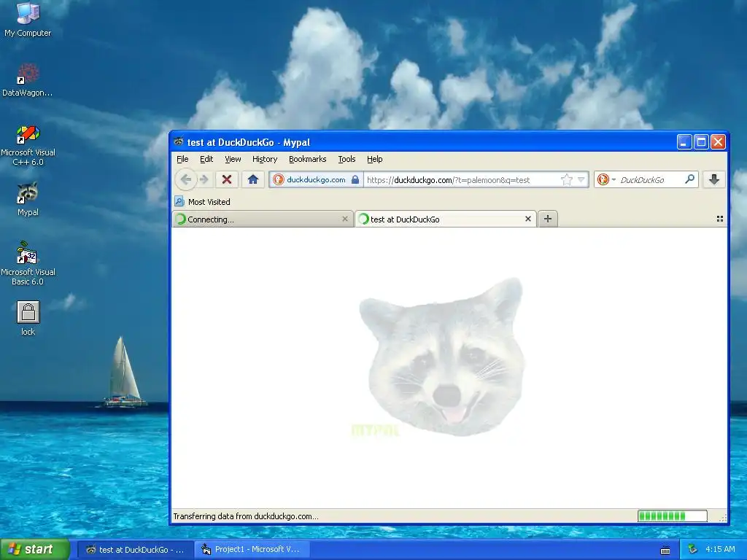Viewport: 747px width, 560px height.
Task: Click the DuckDuckGo site identity icon in address bar
Action: [279, 179]
